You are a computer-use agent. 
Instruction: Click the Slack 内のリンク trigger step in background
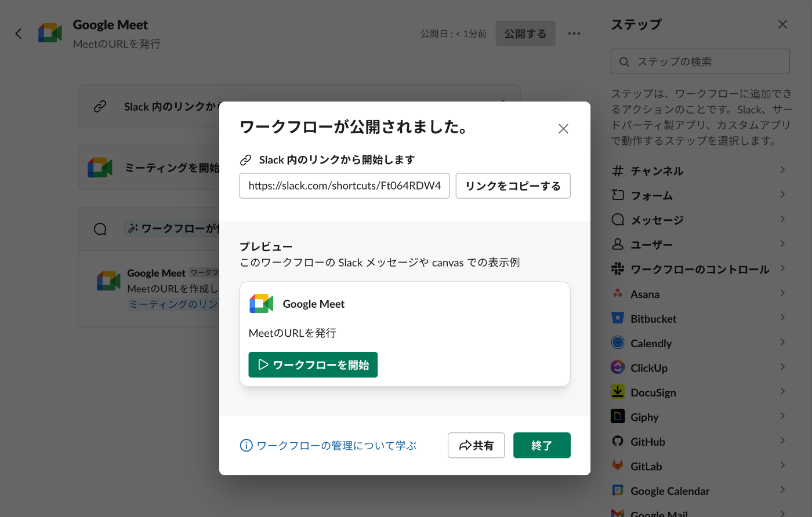coord(148,106)
